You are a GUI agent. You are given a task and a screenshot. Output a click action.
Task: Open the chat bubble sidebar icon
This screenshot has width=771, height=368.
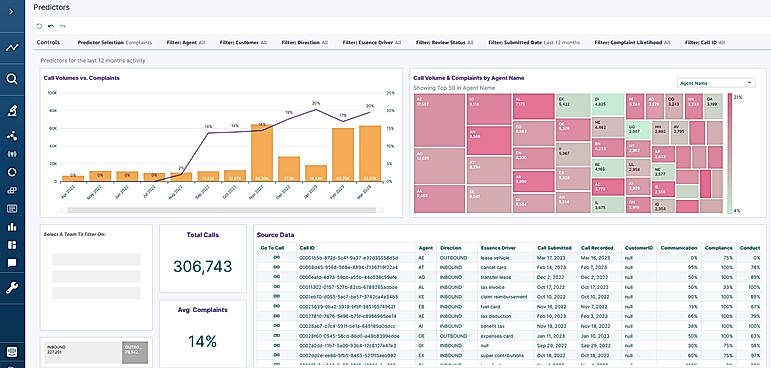tap(12, 263)
